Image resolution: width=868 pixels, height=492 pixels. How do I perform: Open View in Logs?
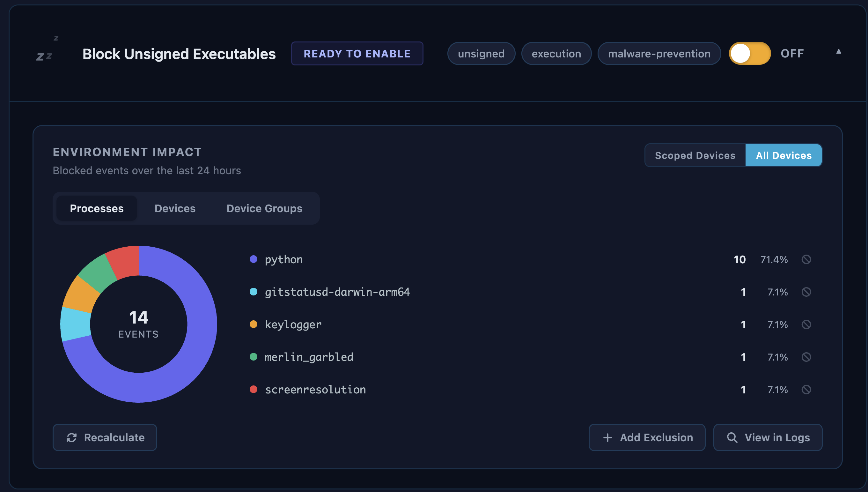pyautogui.click(x=768, y=437)
